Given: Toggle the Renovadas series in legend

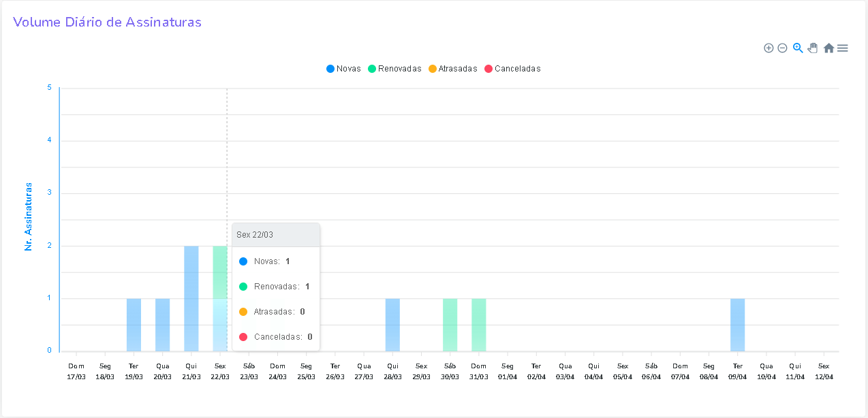Looking at the screenshot, I should pos(395,69).
